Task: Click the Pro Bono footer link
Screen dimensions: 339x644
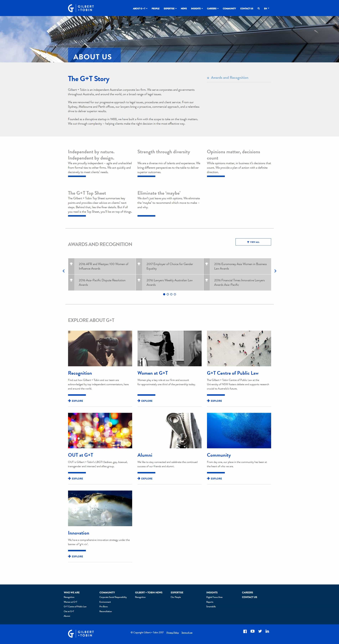Action: point(103,607)
